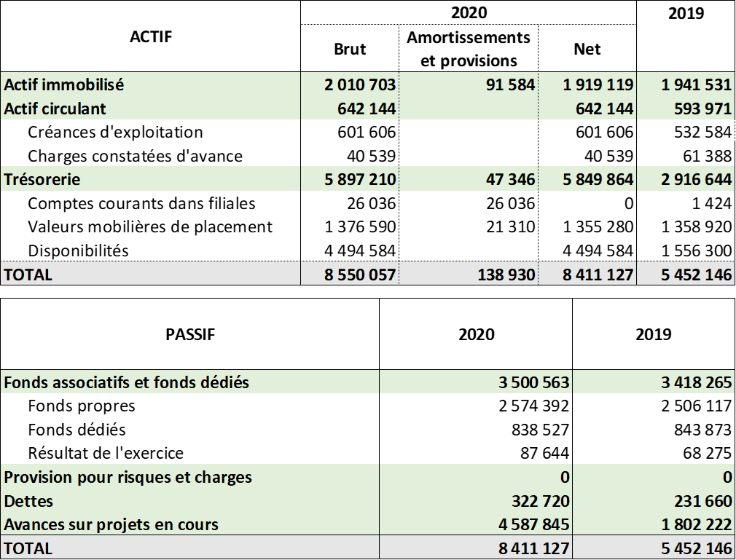Click the 3 500 563 cell
The height and width of the screenshot is (560, 736).
(x=534, y=382)
